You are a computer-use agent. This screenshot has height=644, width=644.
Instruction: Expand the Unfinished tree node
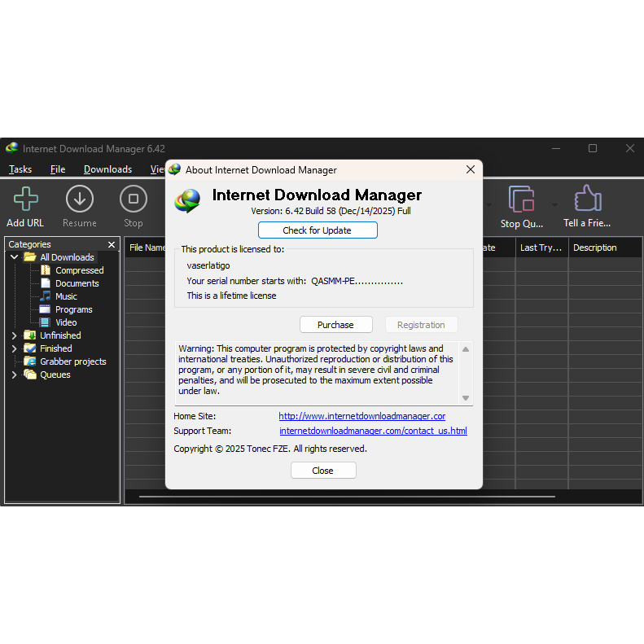click(x=14, y=335)
